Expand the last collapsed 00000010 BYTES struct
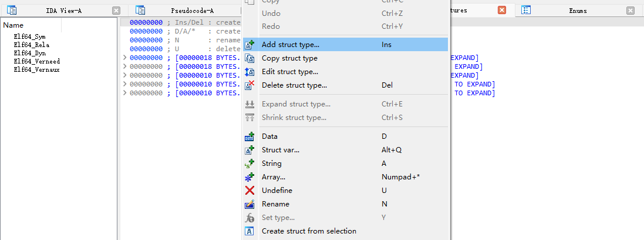Viewport: 644px width, 240px height. click(124, 93)
